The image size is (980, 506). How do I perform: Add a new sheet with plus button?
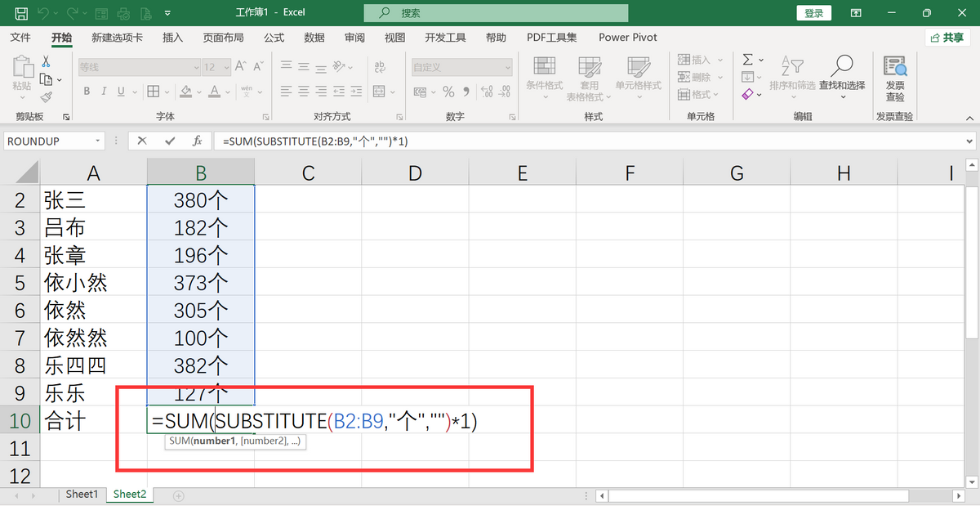[x=179, y=495]
